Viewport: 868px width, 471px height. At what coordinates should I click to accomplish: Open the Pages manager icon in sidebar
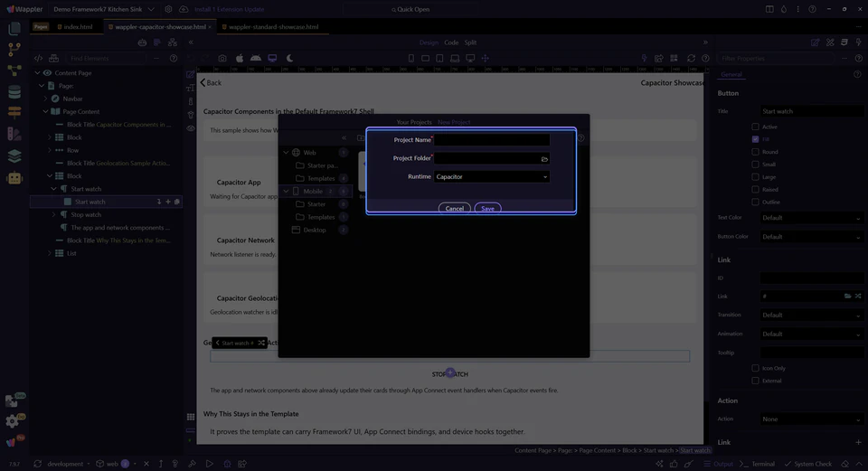(14, 29)
